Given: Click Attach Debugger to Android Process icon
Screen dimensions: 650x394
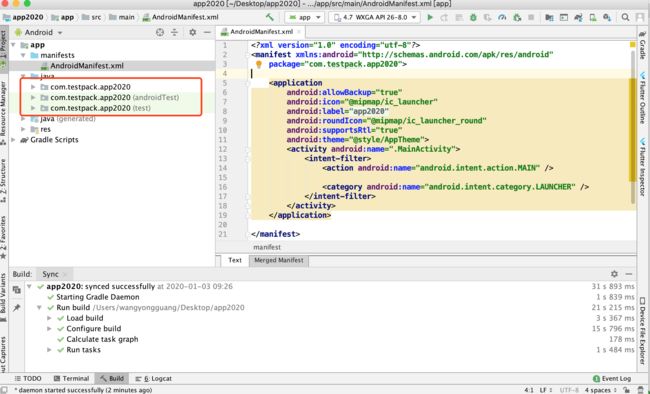Looking at the screenshot, I should pyautogui.click(x=517, y=17).
